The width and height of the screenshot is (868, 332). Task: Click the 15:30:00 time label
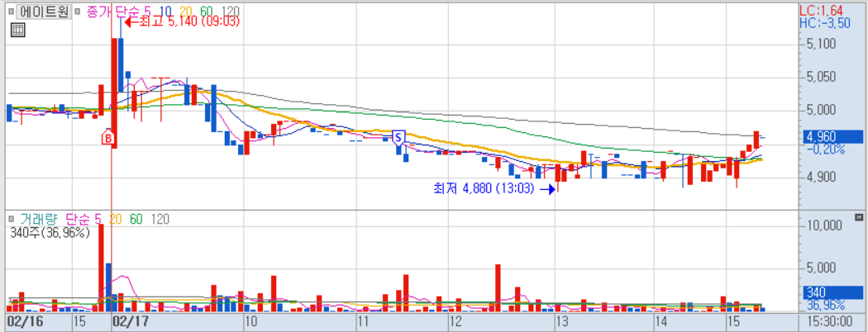click(x=828, y=321)
